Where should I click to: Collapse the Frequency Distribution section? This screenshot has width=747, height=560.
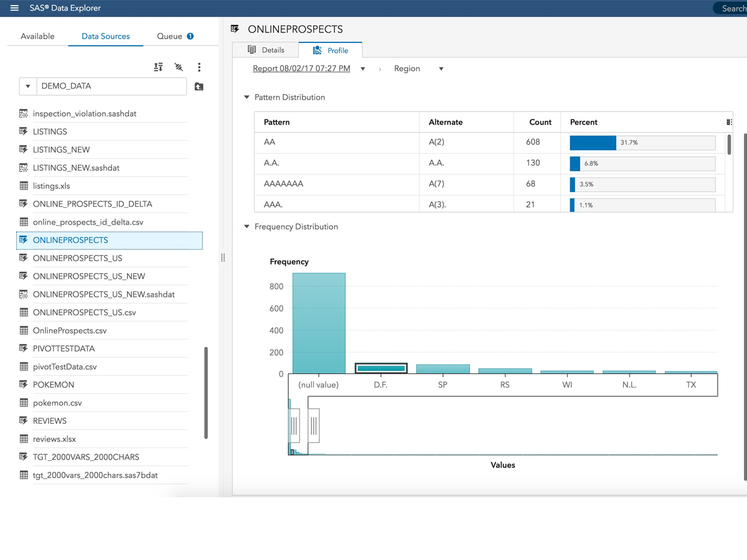click(247, 227)
